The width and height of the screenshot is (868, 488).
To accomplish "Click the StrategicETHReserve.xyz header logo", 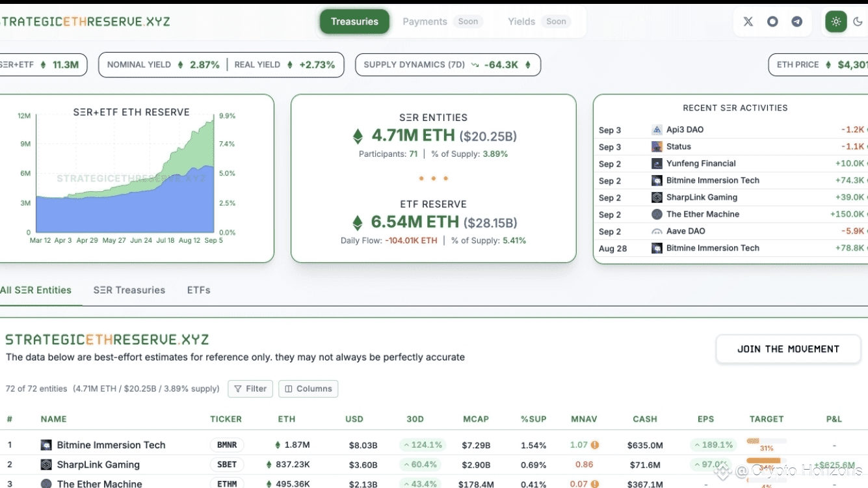I will coord(85,21).
